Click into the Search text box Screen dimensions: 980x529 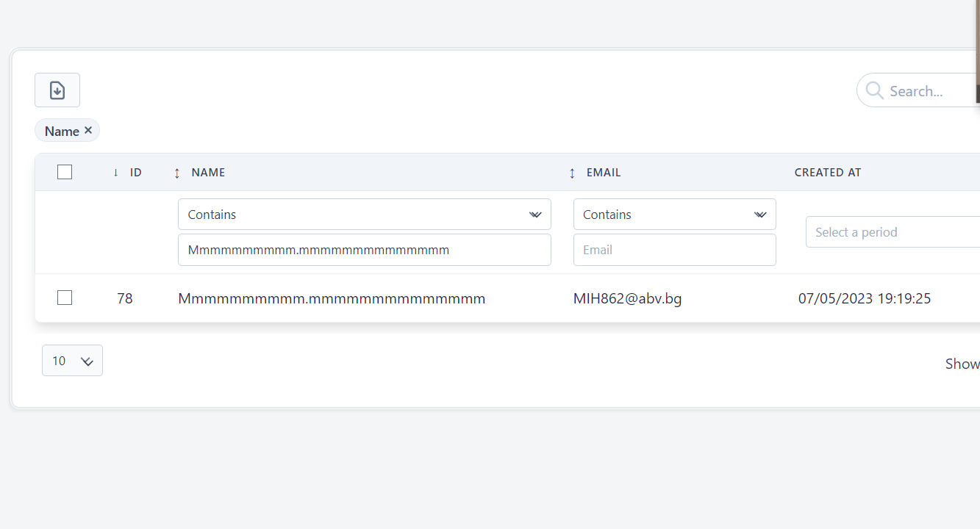point(930,91)
